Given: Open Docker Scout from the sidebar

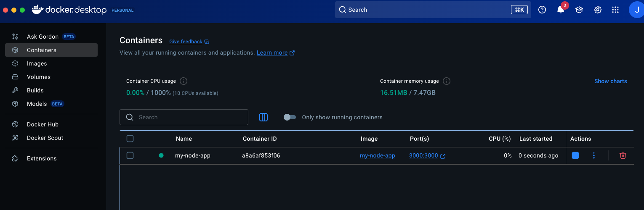Looking at the screenshot, I should tap(51, 138).
